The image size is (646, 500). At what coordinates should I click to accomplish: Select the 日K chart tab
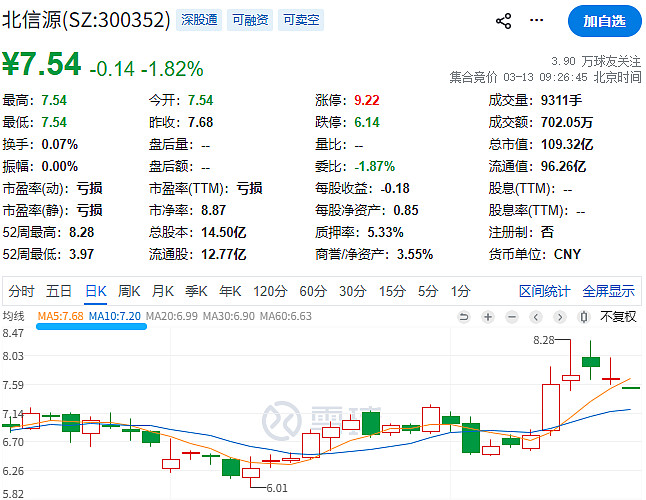point(96,291)
